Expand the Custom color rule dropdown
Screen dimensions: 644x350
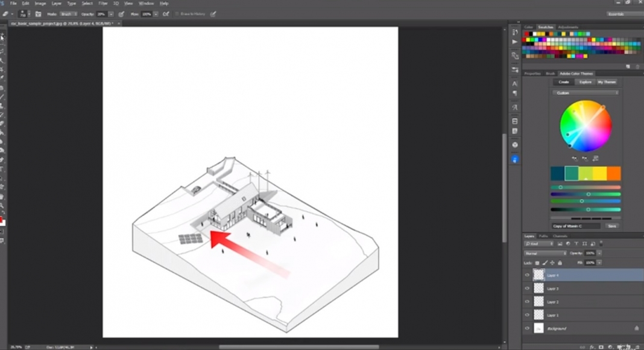[x=586, y=93]
